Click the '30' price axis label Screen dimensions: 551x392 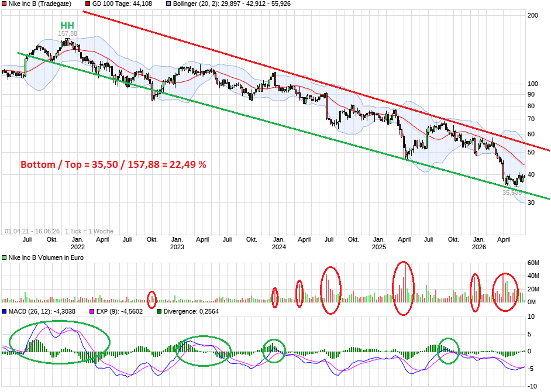pyautogui.click(x=531, y=202)
